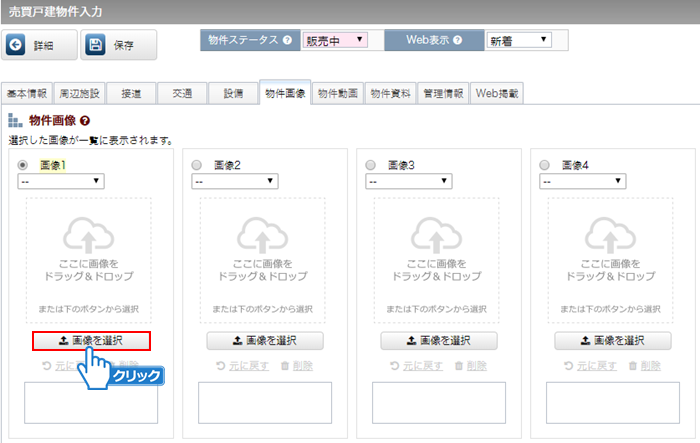Select the 画像3 radio button
Viewport: 700px width, 443px height.
click(x=371, y=165)
